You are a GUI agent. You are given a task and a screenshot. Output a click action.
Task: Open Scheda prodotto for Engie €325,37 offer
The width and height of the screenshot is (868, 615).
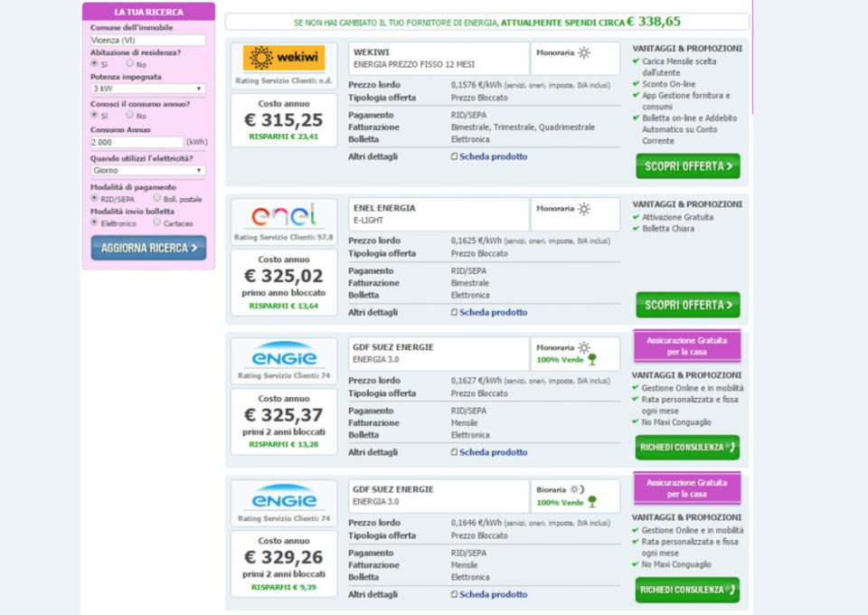pos(494,452)
